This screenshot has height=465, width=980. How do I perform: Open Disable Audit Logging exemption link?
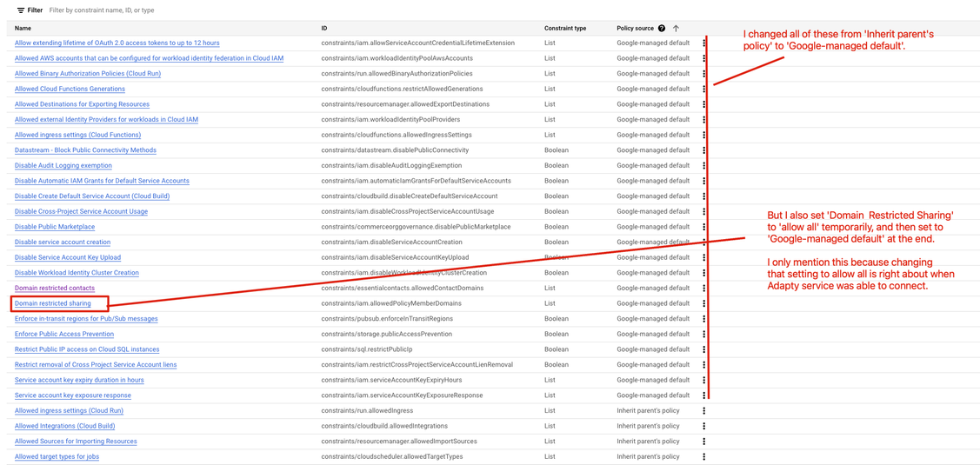point(63,165)
